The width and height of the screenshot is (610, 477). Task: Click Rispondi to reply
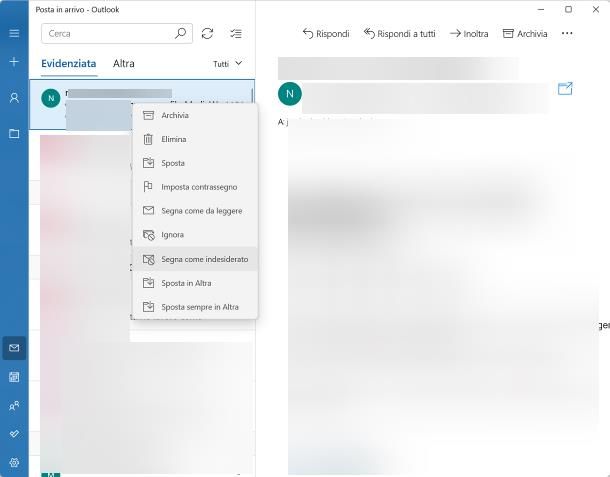326,34
